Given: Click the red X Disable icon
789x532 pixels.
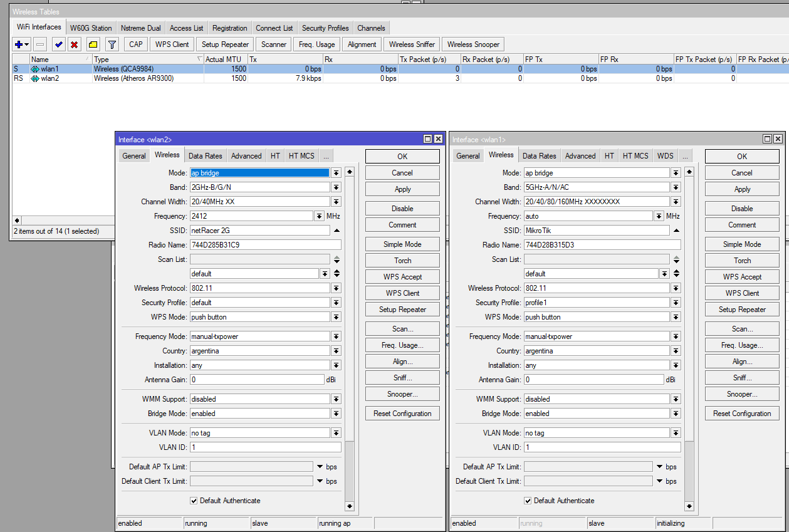Looking at the screenshot, I should 75,44.
